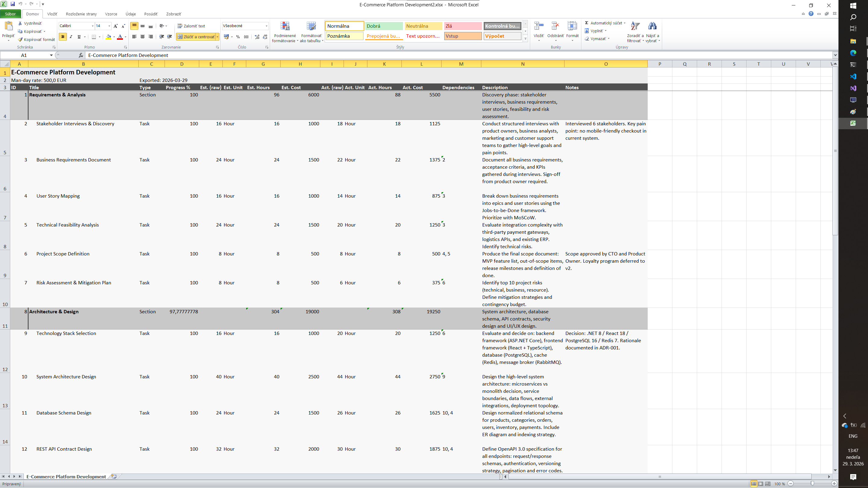Click the accounting currency format icon

coord(226,37)
